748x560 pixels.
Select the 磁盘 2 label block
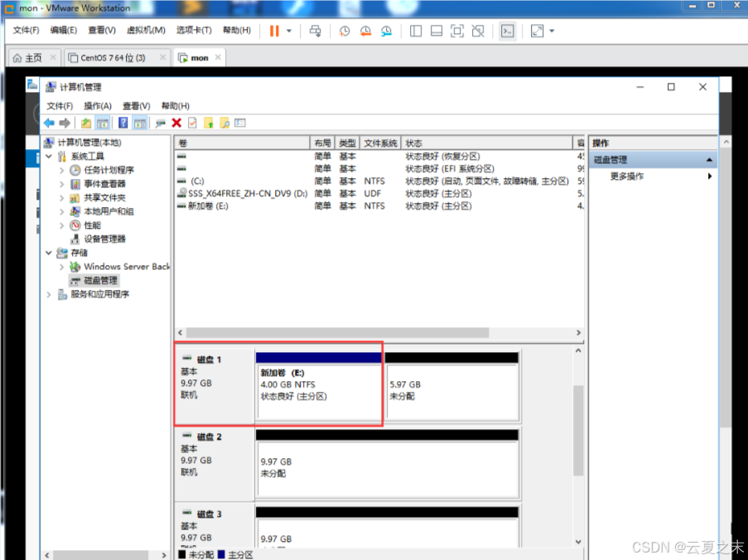click(215, 463)
